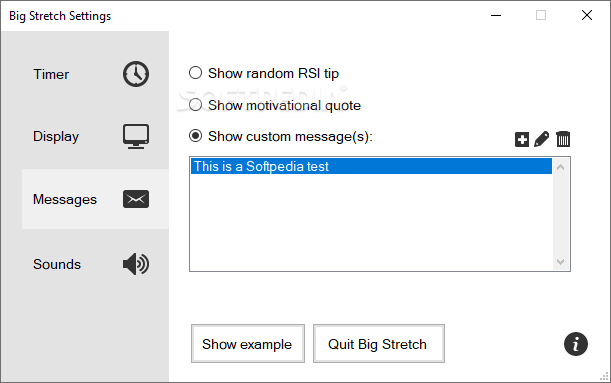Click the Show example button
This screenshot has height=383, width=611.
pyautogui.click(x=248, y=344)
